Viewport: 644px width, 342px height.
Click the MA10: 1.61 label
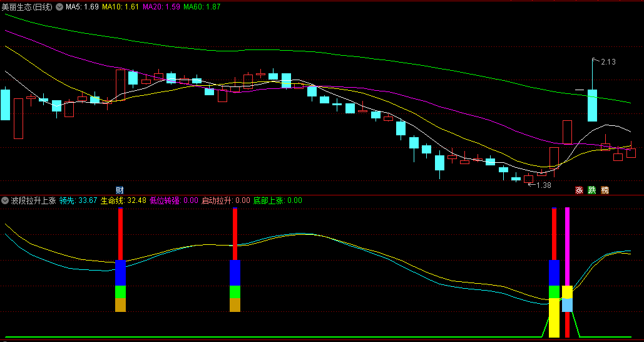point(120,7)
